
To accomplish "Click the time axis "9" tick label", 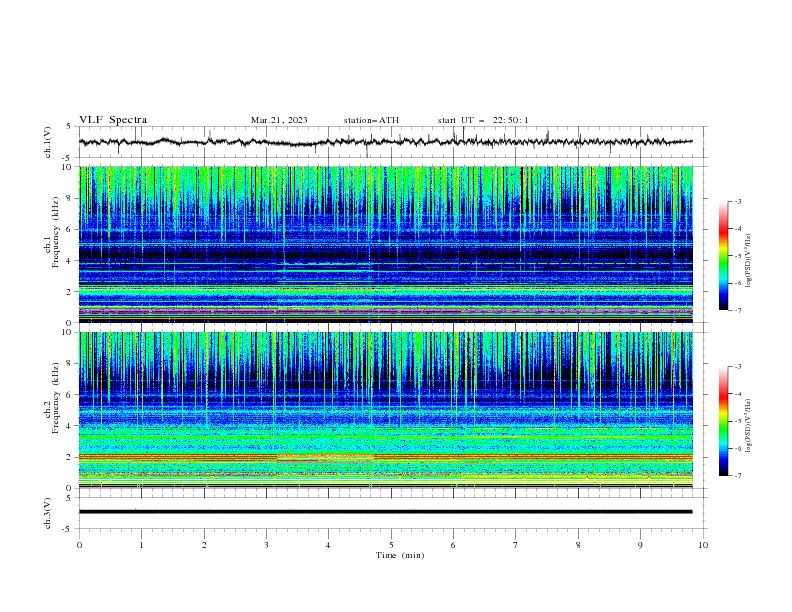I will coord(640,545).
